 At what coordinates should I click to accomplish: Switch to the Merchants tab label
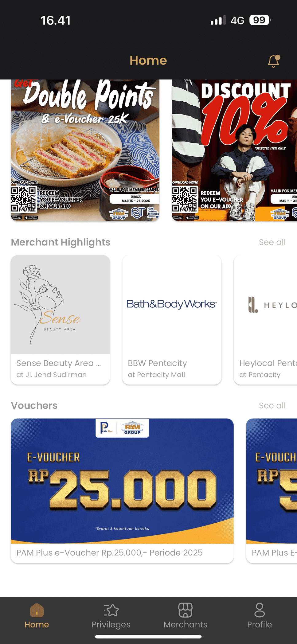point(185,625)
